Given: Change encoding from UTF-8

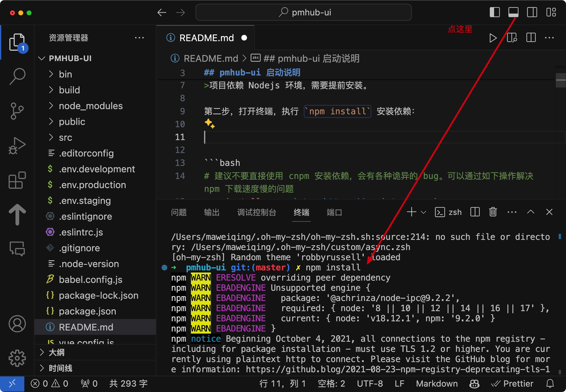Looking at the screenshot, I should coord(370,383).
